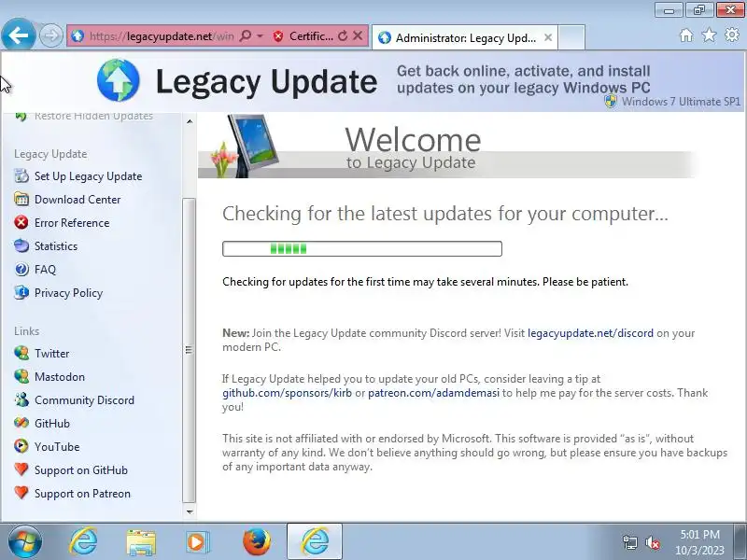This screenshot has width=747, height=560.
Task: Switch to the Administrator: Legacy Update tab
Action: coord(466,37)
